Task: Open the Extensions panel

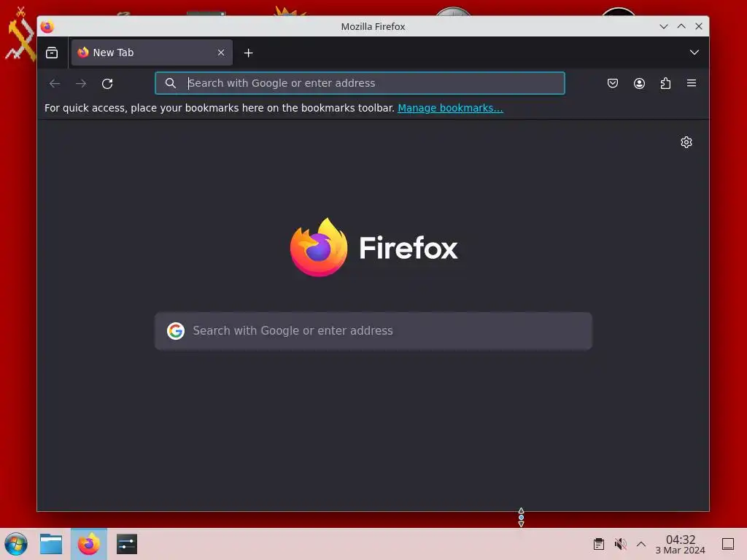Action: pos(665,83)
